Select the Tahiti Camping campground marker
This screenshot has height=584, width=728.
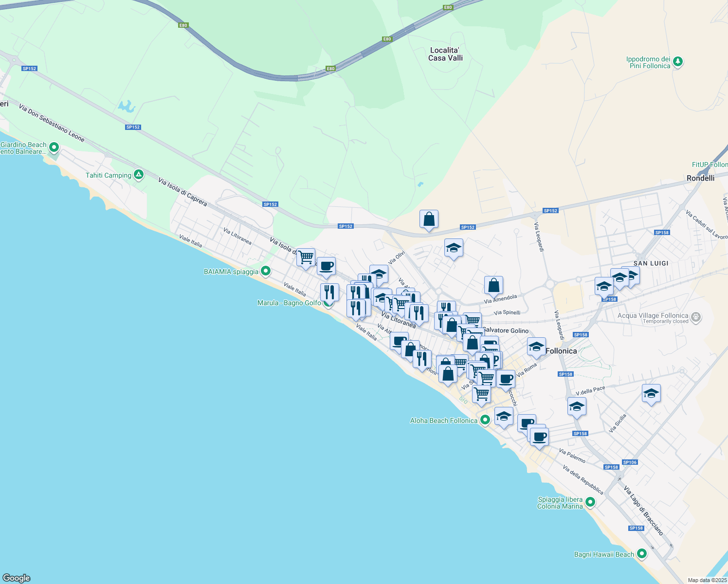138,175
